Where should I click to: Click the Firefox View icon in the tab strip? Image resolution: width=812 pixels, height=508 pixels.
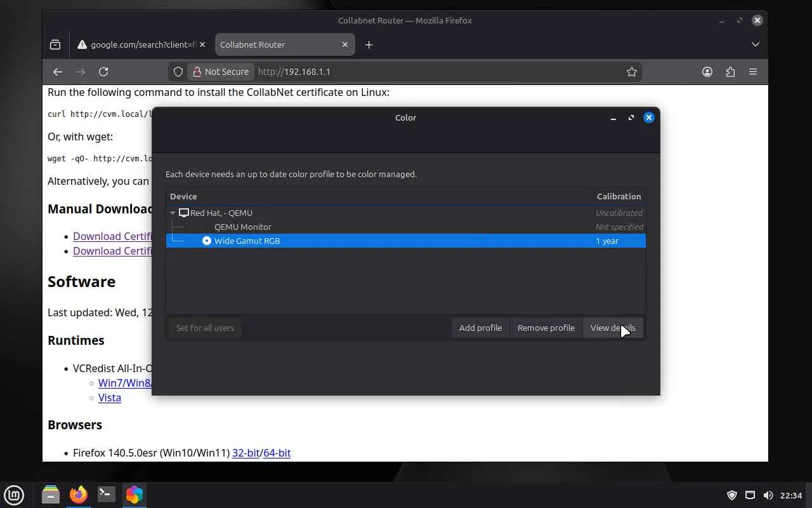55,44
